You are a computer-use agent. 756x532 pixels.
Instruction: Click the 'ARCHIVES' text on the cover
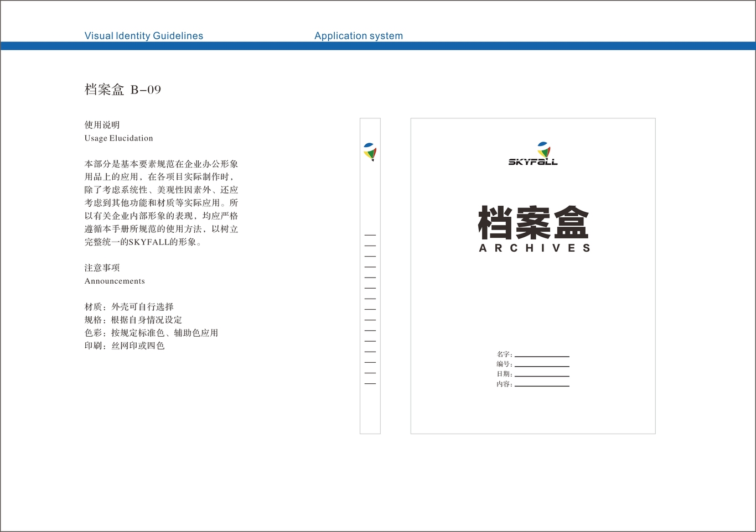[x=535, y=248]
